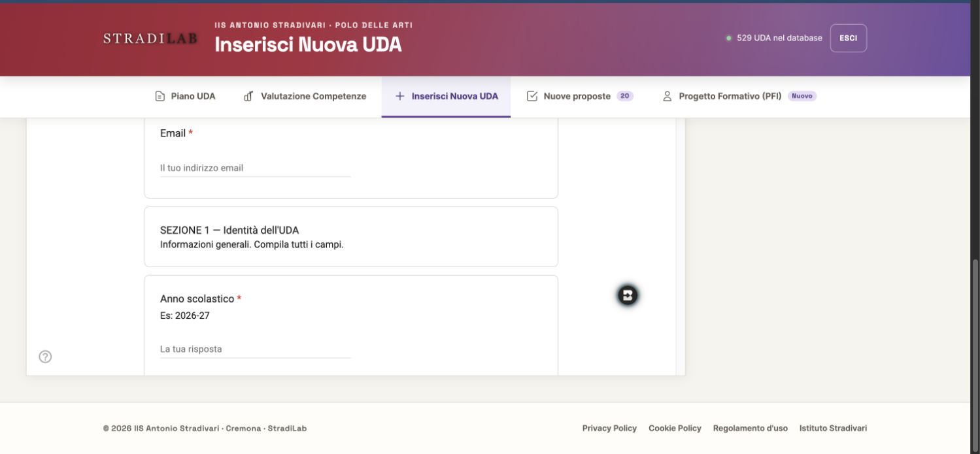The height and width of the screenshot is (454, 980).
Task: Click the 'SEZIONE 1 — Identità dell'UDA' heading
Action: click(229, 230)
